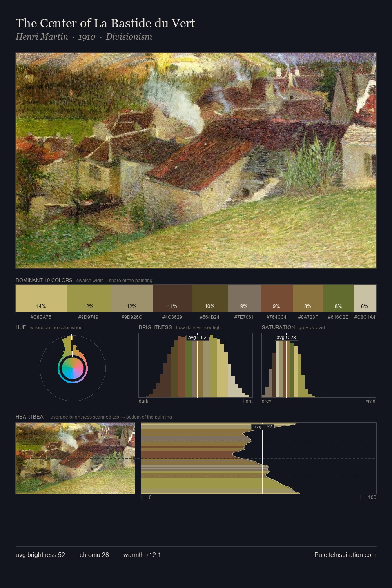Click 'swatch width = share of the painting'
Viewport: 392px width, 588px height.
(x=114, y=281)
